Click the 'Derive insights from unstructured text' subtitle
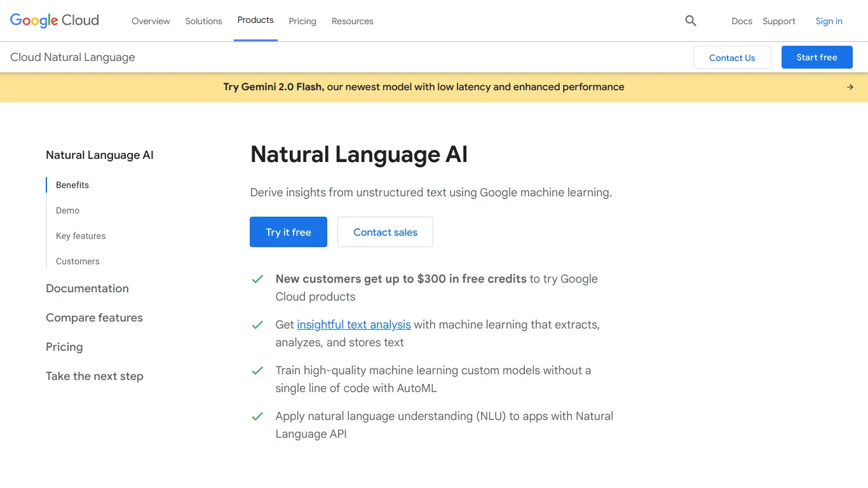 pos(431,193)
